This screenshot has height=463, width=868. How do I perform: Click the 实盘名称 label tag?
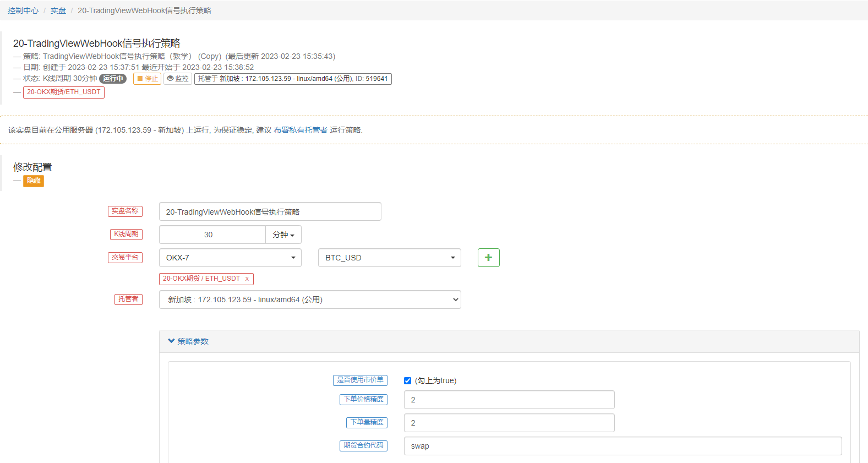coord(125,211)
